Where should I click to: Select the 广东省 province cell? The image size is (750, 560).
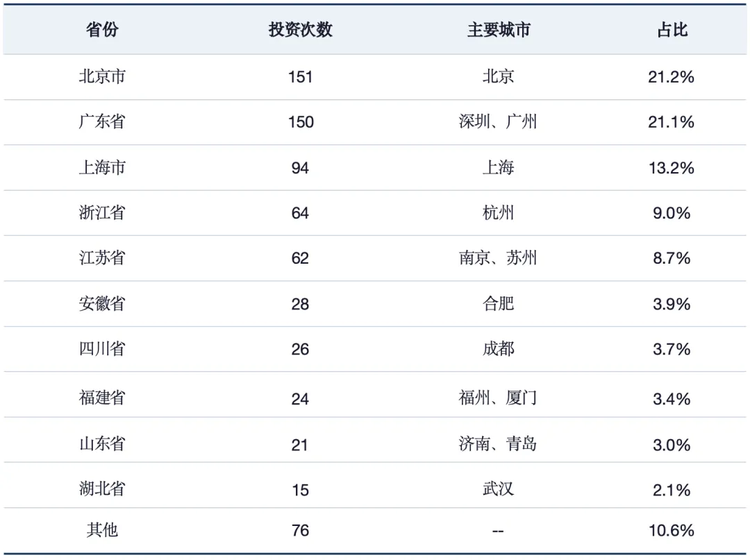pyautogui.click(x=102, y=122)
